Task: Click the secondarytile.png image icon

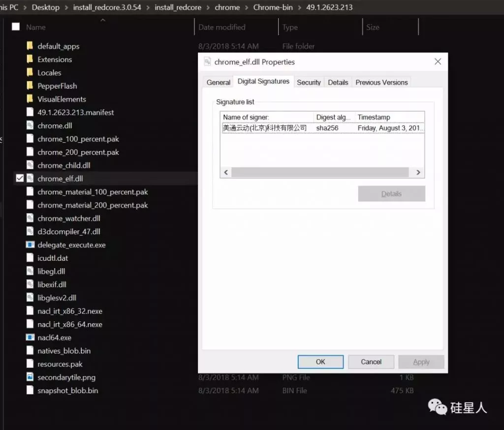Action: click(x=30, y=377)
